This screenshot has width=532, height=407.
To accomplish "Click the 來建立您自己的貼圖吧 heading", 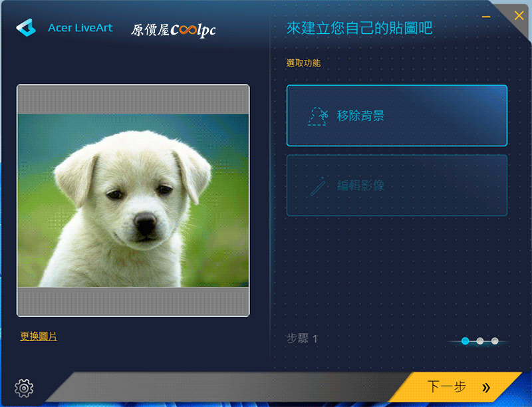I will (x=359, y=28).
